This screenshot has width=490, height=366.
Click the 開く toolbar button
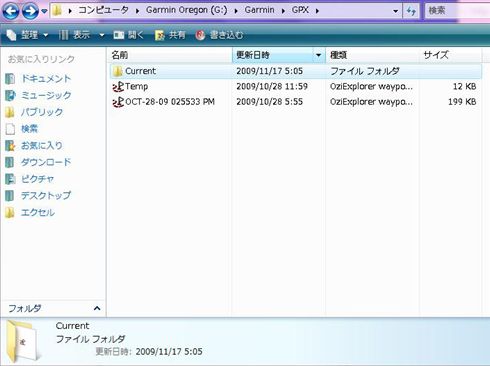click(x=129, y=35)
